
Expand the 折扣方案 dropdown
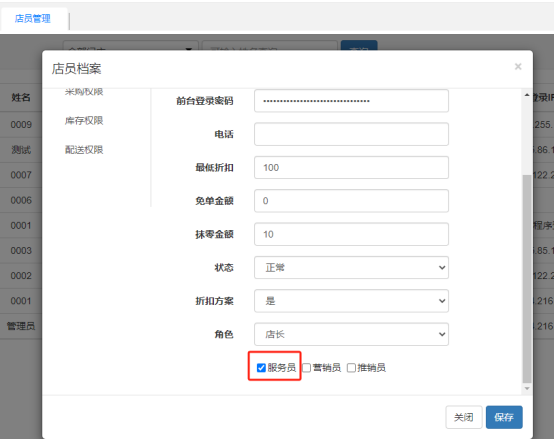(351, 301)
